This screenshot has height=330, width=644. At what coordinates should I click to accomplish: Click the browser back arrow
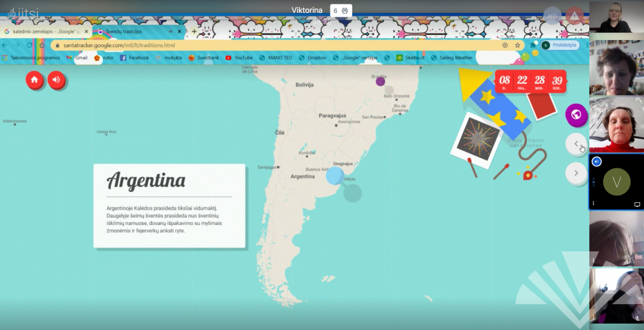pyautogui.click(x=6, y=45)
